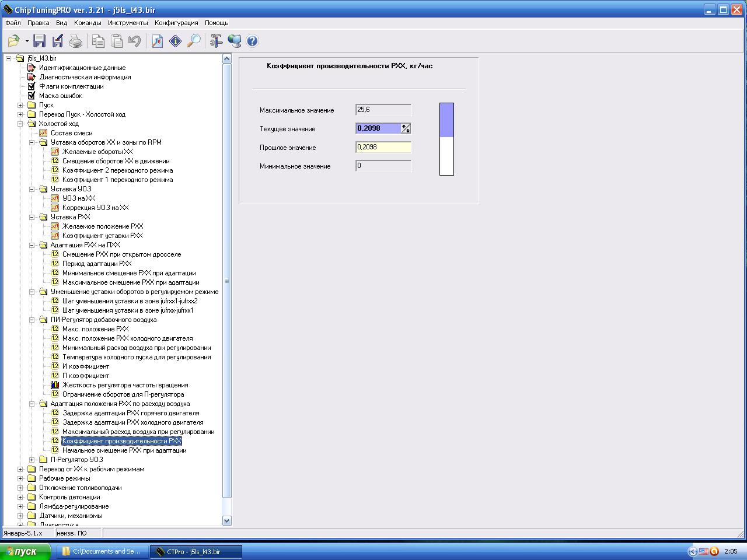
Task: Click the blue question mark help icon
Action: [x=252, y=41]
